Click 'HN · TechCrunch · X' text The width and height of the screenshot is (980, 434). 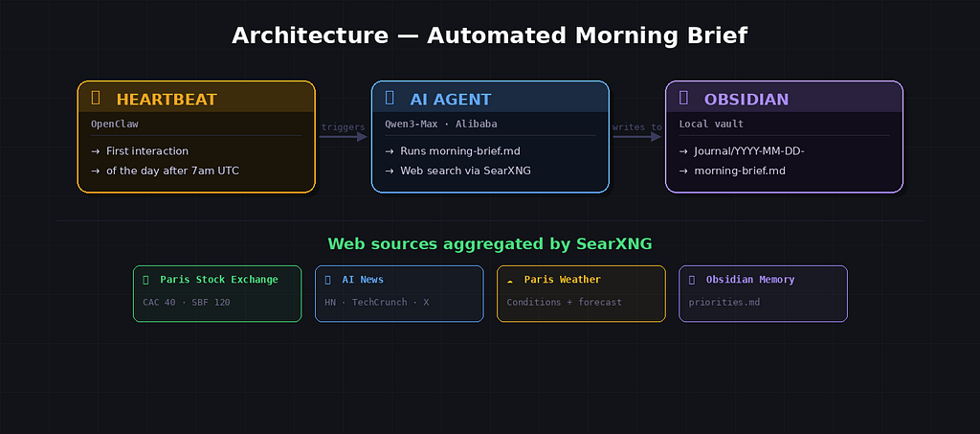point(377,302)
